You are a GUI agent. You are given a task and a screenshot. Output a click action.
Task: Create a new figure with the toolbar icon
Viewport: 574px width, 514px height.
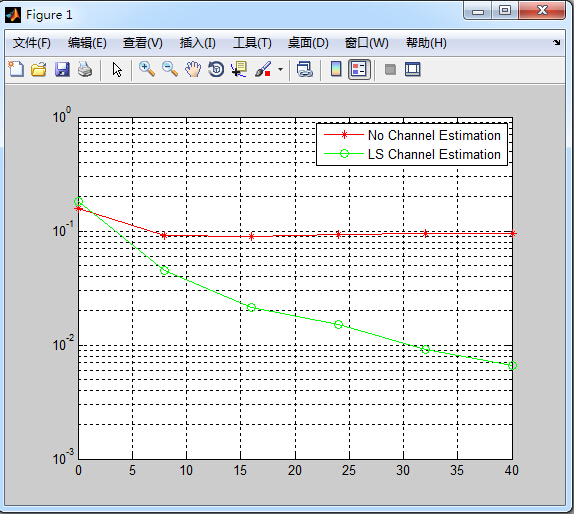16,69
